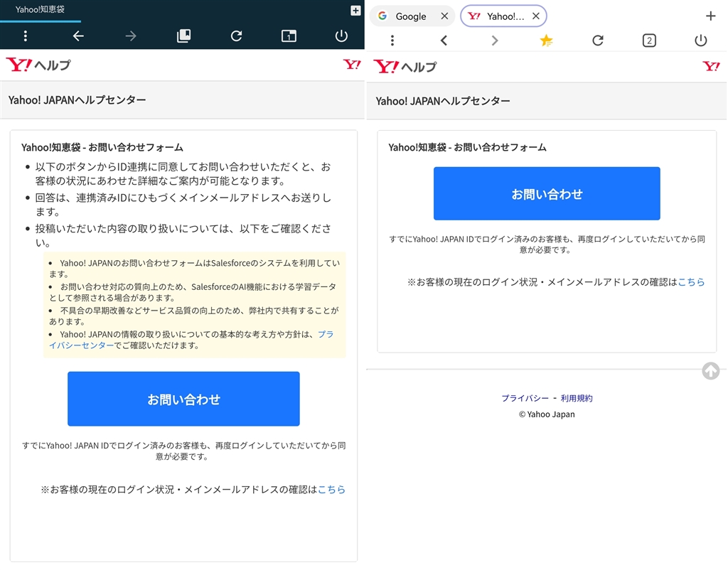Go forward in the right browser

tap(495, 41)
